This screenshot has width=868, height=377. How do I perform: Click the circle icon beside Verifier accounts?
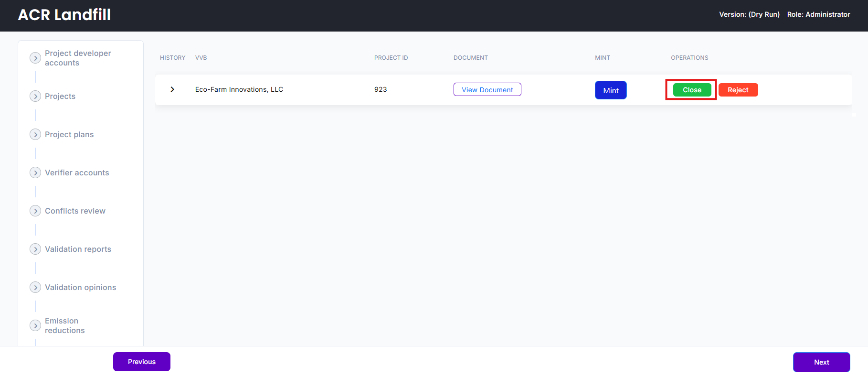pos(35,172)
